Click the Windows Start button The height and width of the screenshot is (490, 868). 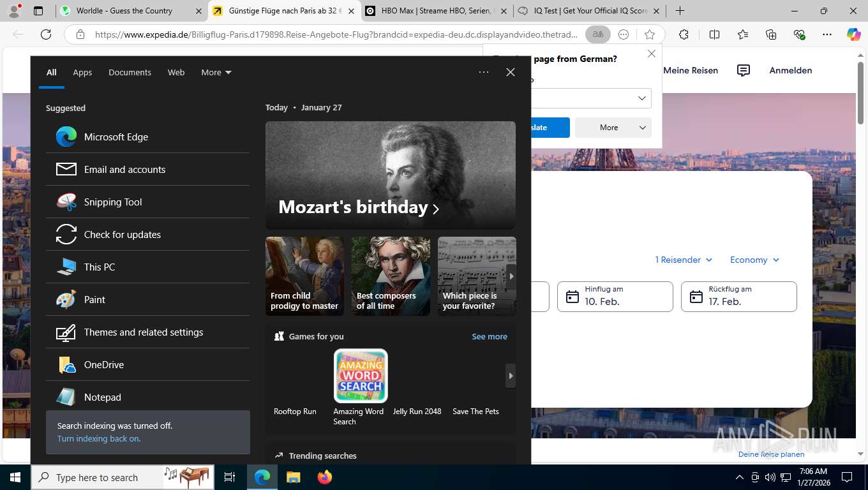15,477
